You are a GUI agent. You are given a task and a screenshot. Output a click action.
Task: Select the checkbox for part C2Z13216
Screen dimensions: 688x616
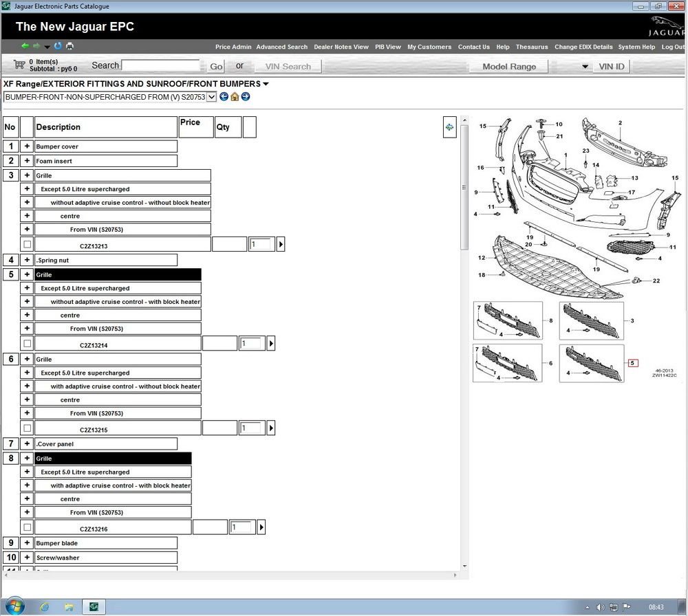27,527
